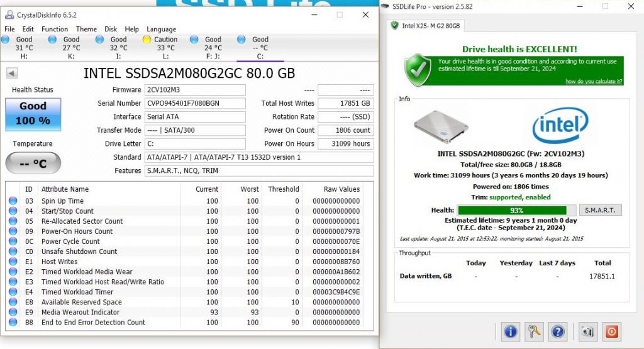Click the status orb for Available Reserved Space
This screenshot has height=349, width=644.
tap(13, 302)
